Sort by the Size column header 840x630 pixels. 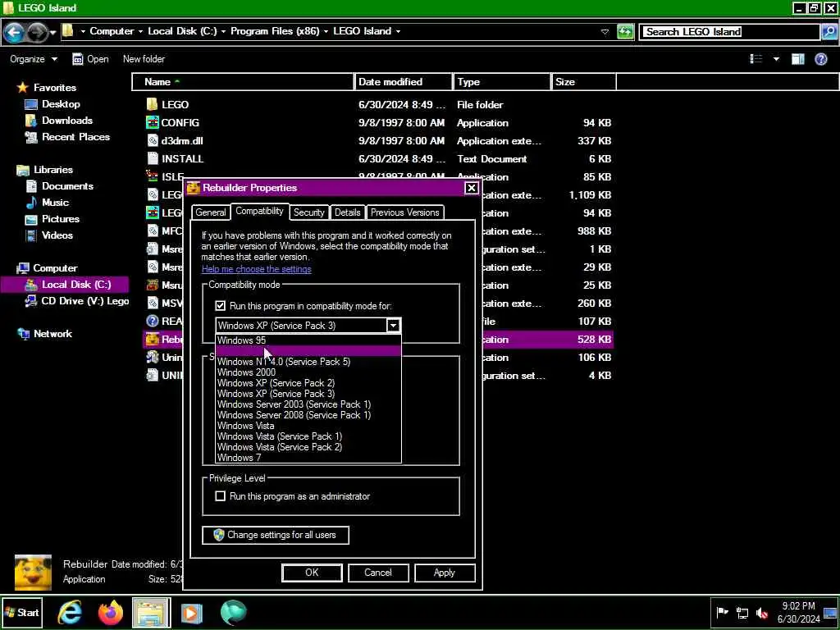pyautogui.click(x=584, y=82)
